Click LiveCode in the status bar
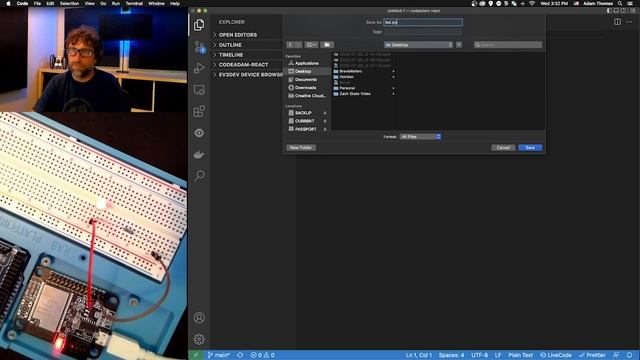 [556, 355]
